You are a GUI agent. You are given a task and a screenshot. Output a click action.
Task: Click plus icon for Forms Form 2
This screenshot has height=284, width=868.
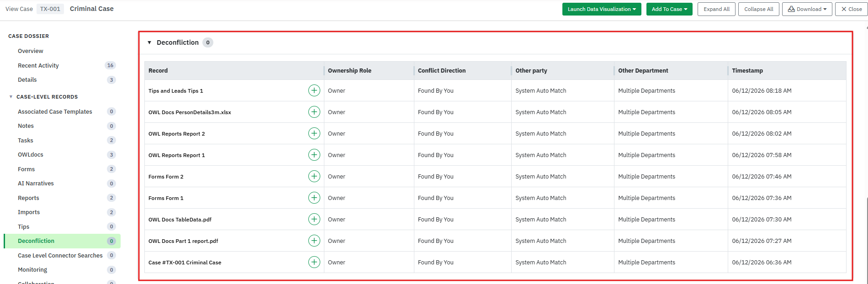pos(314,176)
